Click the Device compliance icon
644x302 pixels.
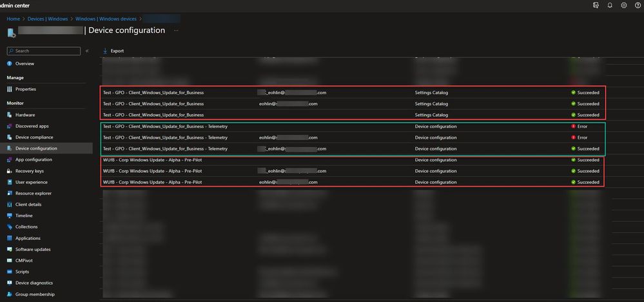tap(10, 137)
